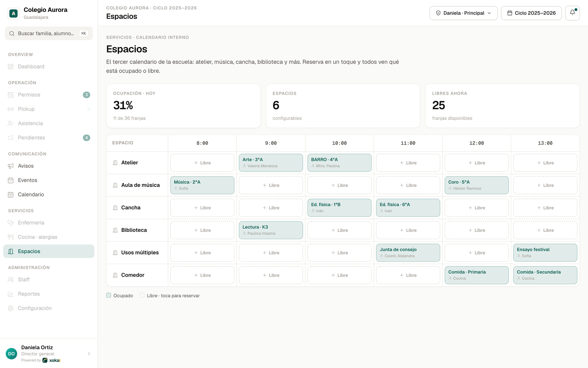Expand the Daniela Ortiz profile chevron
The width and height of the screenshot is (588, 368).
coord(89,354)
